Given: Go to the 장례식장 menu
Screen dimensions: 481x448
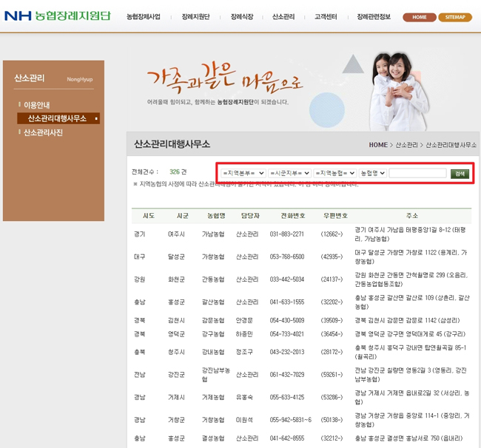Looking at the screenshot, I should point(241,16).
